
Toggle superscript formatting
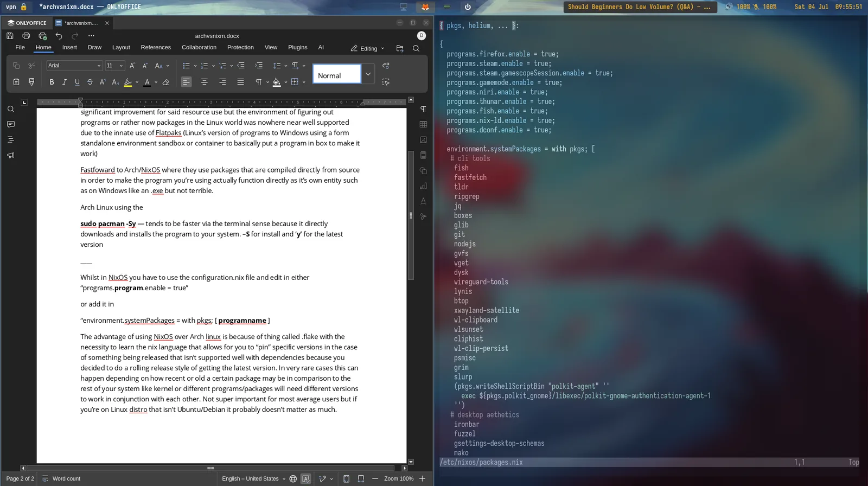(103, 82)
